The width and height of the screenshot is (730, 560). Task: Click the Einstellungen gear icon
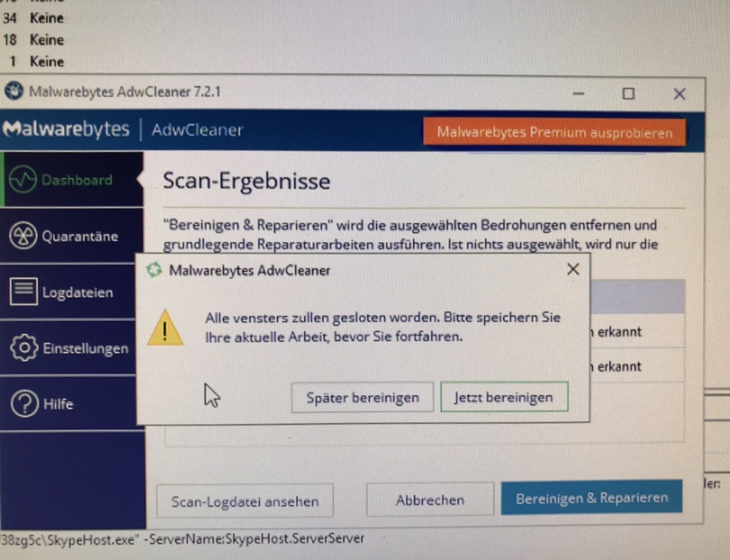(24, 348)
